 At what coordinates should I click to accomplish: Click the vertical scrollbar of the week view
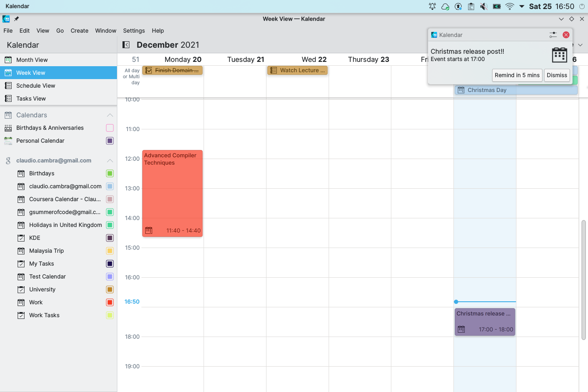point(583,279)
